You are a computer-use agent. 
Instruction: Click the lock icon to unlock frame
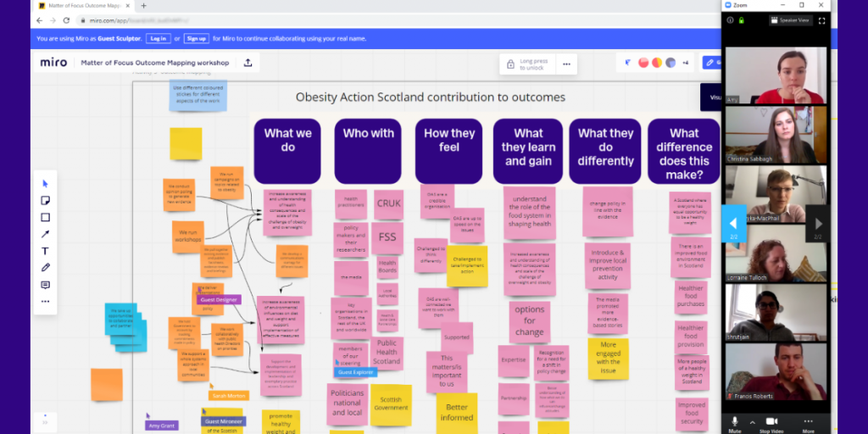(x=510, y=64)
